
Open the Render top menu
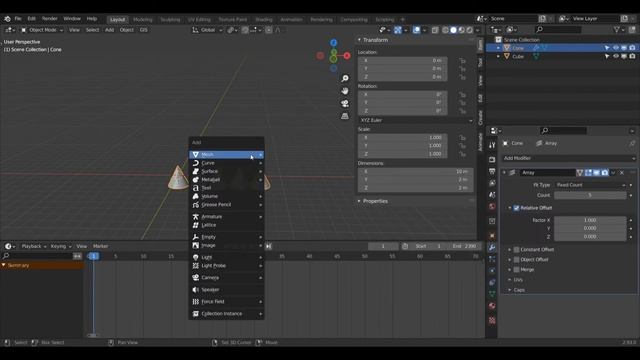click(x=50, y=19)
